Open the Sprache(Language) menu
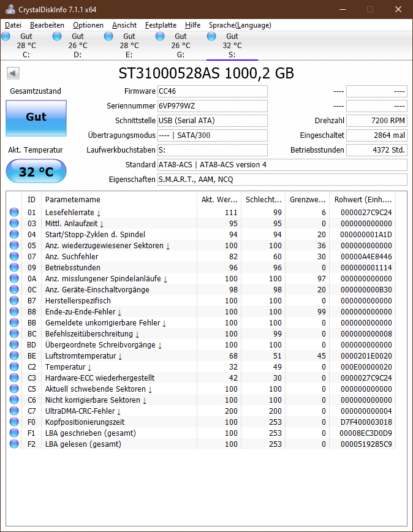413x532 pixels. tap(240, 25)
